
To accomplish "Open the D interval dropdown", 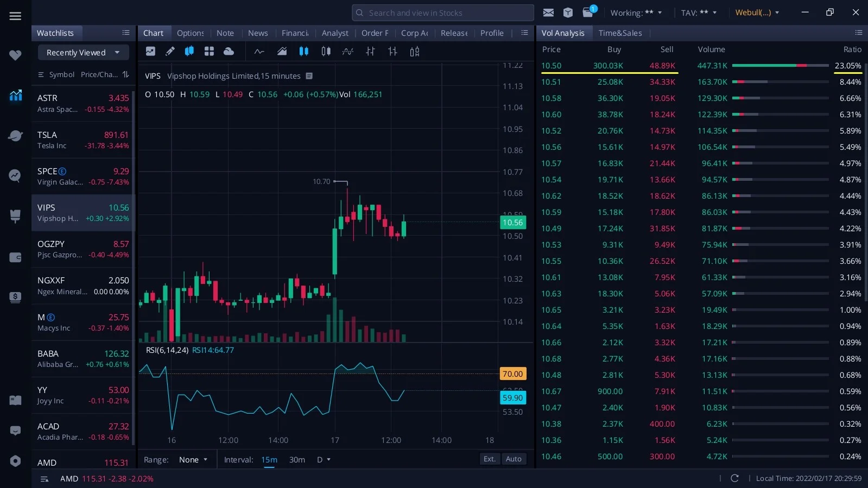I will click(x=324, y=460).
